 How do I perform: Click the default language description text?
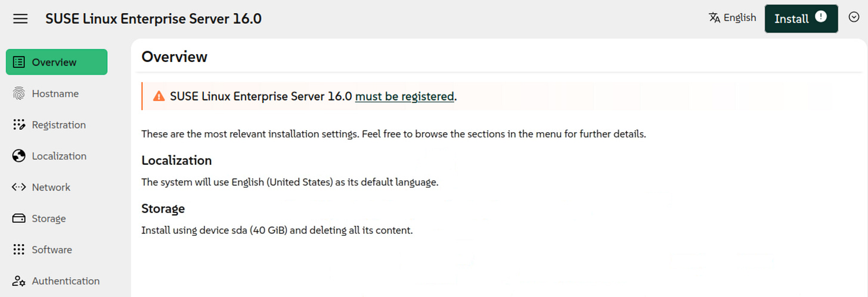290,182
